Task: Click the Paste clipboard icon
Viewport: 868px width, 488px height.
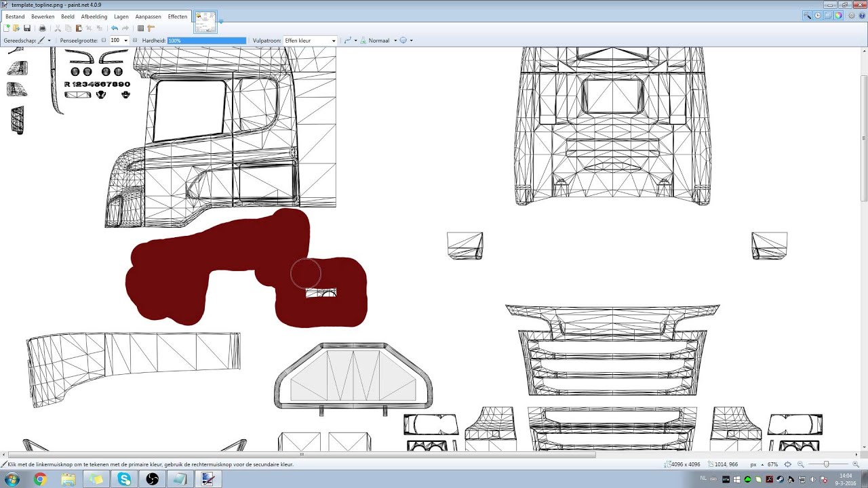Action: point(79,28)
